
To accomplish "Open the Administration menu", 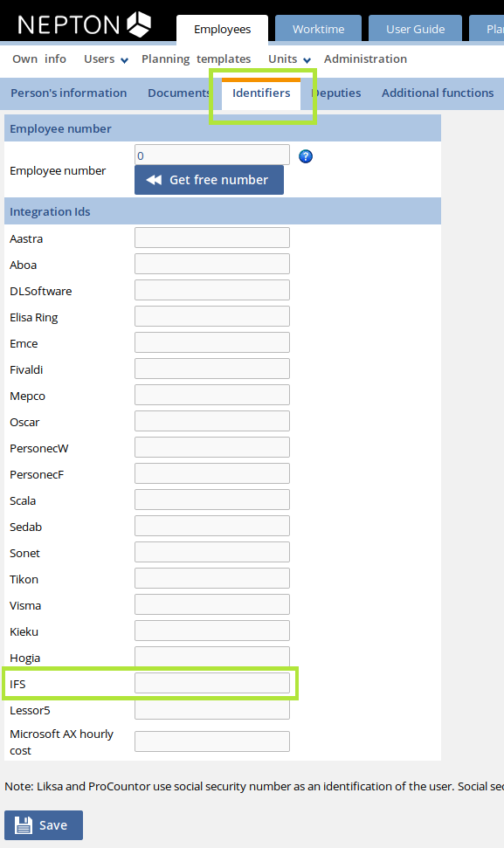I will (365, 59).
